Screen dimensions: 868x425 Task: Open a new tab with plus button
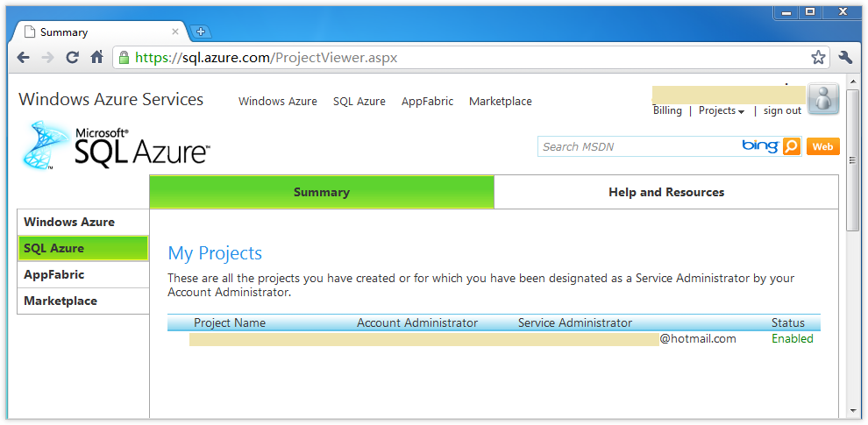pos(201,32)
